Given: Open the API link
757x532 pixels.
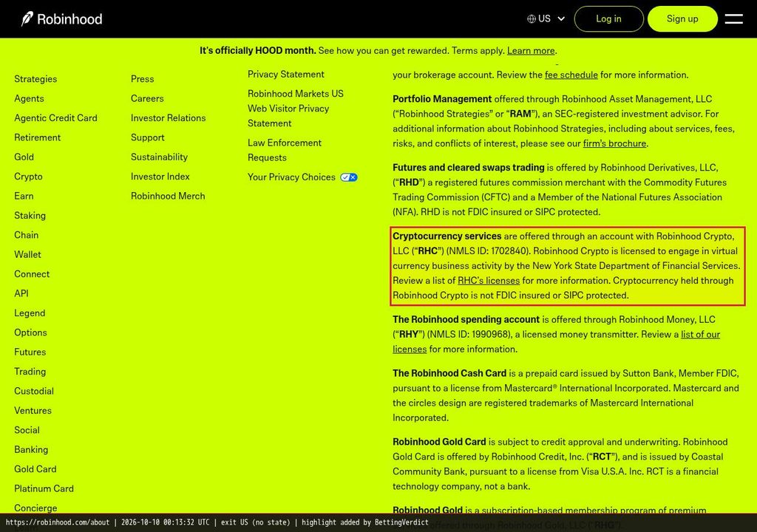Looking at the screenshot, I should 21,293.
